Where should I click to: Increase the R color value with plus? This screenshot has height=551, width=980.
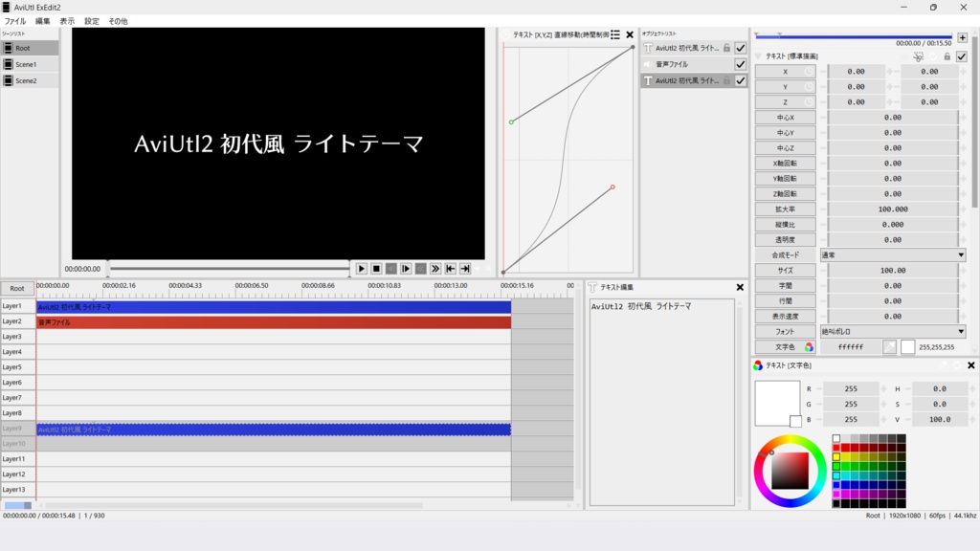pyautogui.click(x=883, y=388)
